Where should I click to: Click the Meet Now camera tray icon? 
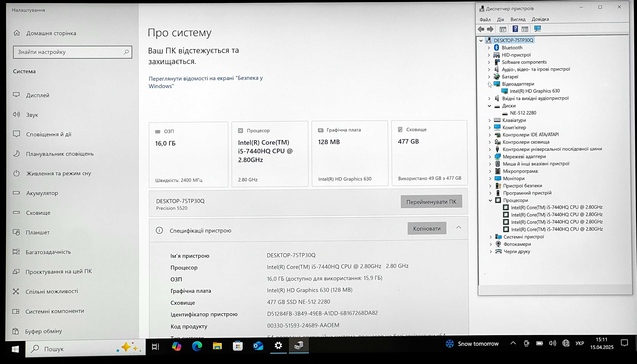pos(526,343)
